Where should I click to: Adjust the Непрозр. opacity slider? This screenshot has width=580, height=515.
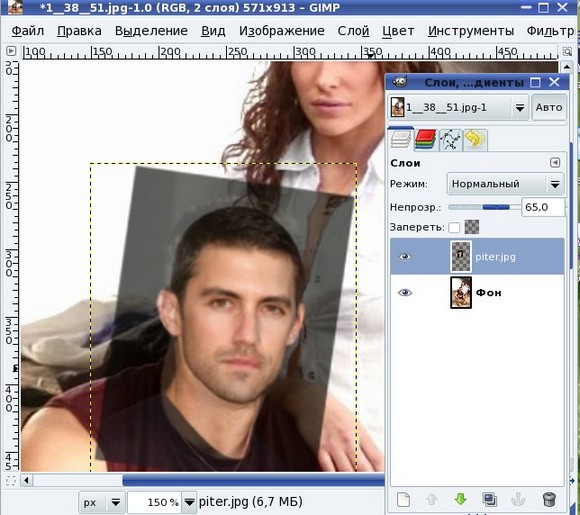[484, 207]
